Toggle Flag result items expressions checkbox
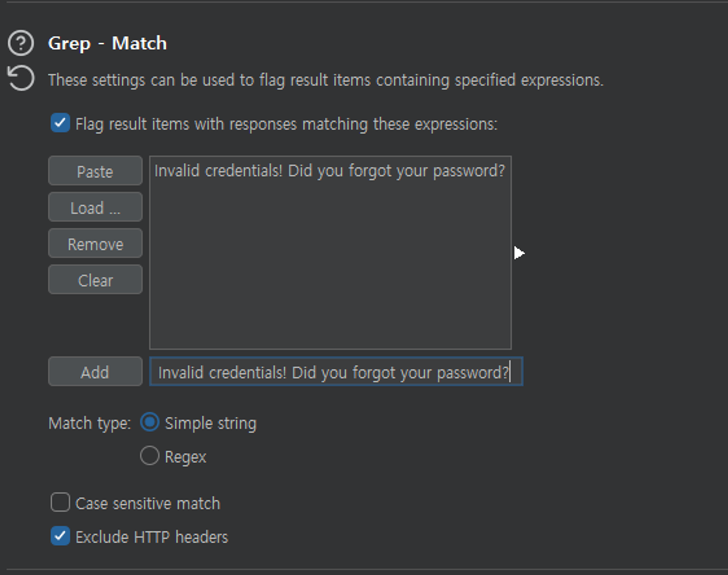This screenshot has height=575, width=728. 60,123
